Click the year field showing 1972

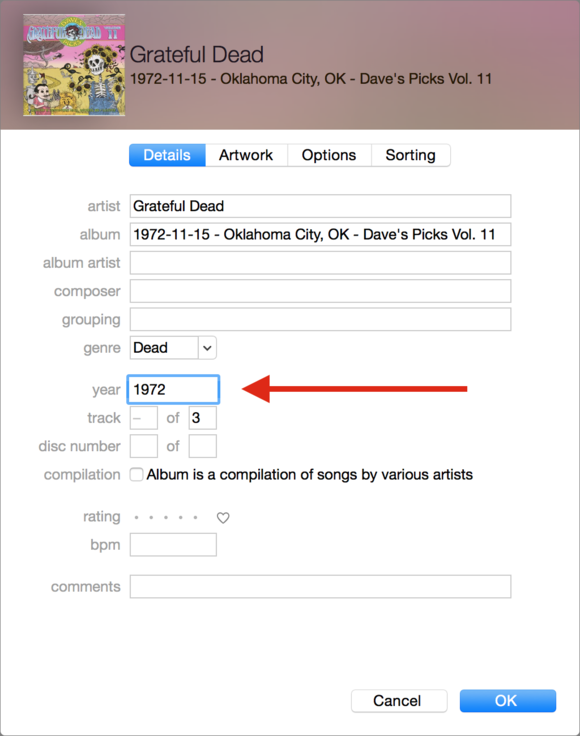pos(173,389)
